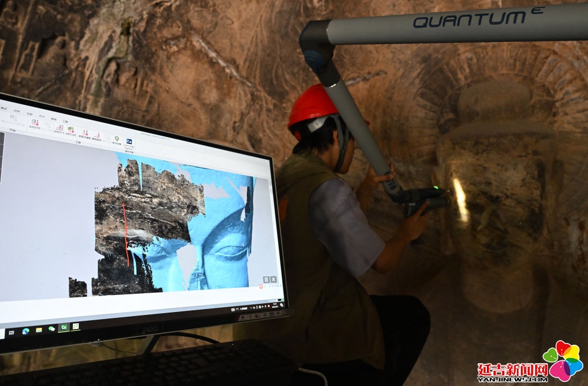Open Microsoft Edge from the taskbar
The image size is (588, 386).
(x=26, y=331)
